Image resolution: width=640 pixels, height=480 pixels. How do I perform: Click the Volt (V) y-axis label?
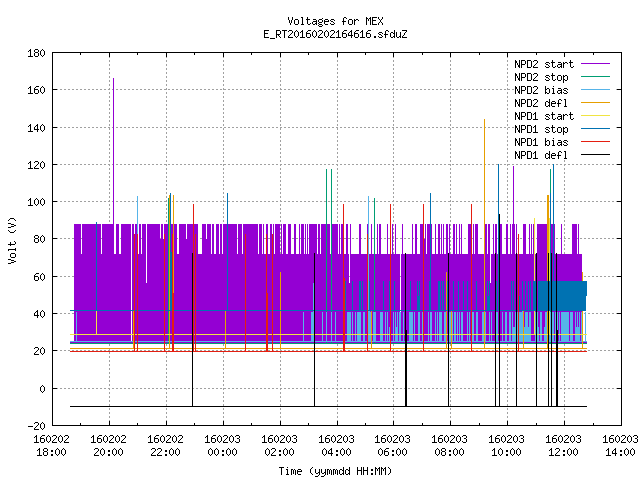(x=12, y=240)
